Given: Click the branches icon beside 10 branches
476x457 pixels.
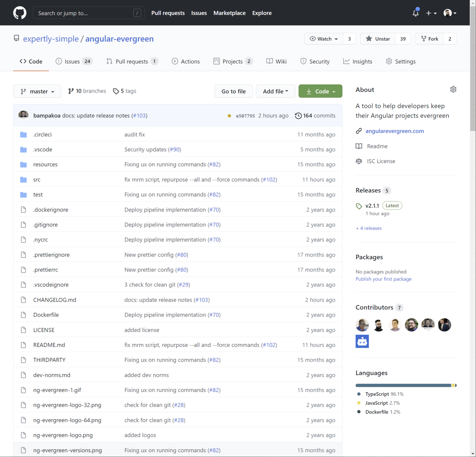Looking at the screenshot, I should coord(71,91).
